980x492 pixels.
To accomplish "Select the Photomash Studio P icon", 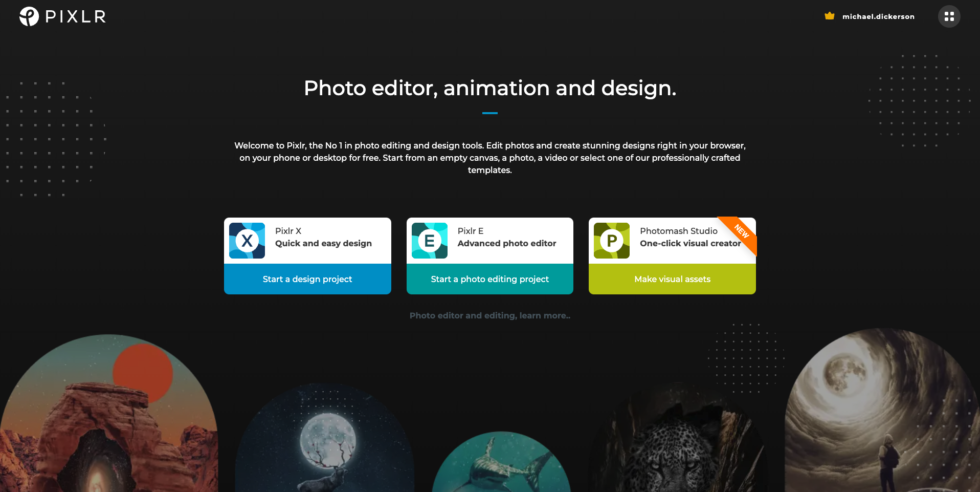I will pos(612,240).
